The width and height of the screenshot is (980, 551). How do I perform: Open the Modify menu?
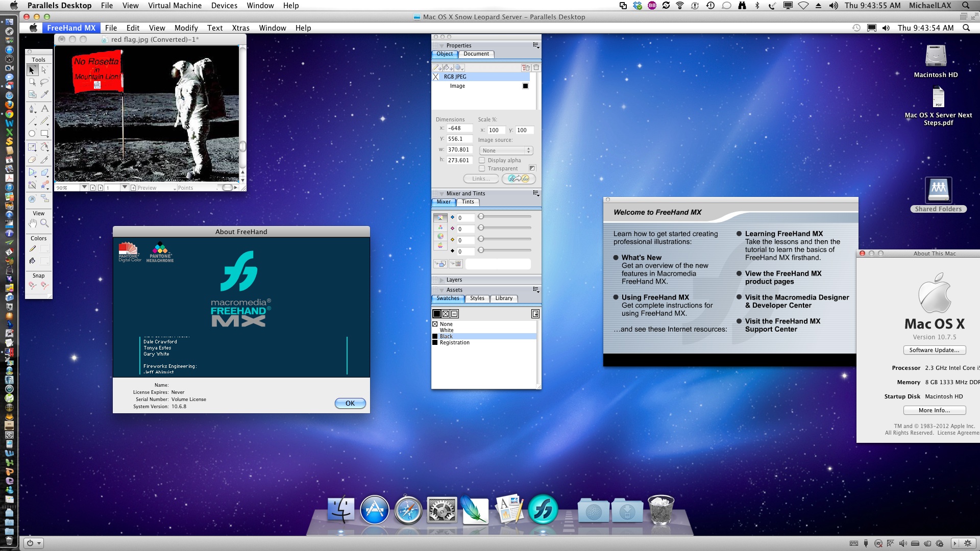tap(186, 28)
